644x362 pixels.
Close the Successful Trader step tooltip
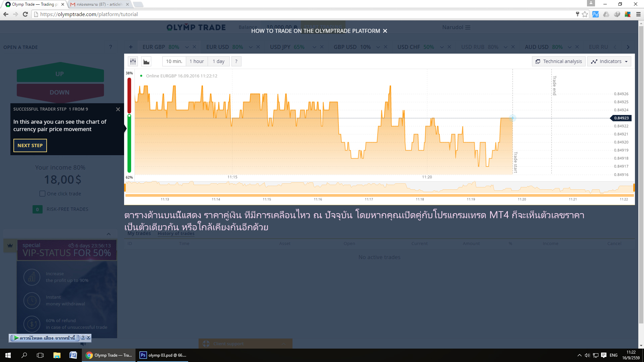(x=118, y=109)
